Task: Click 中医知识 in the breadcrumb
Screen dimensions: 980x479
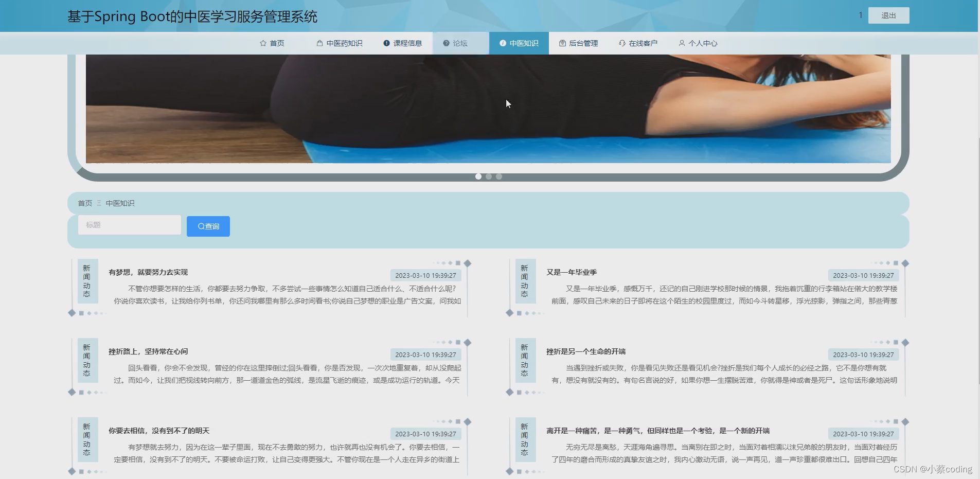Action: click(x=120, y=203)
